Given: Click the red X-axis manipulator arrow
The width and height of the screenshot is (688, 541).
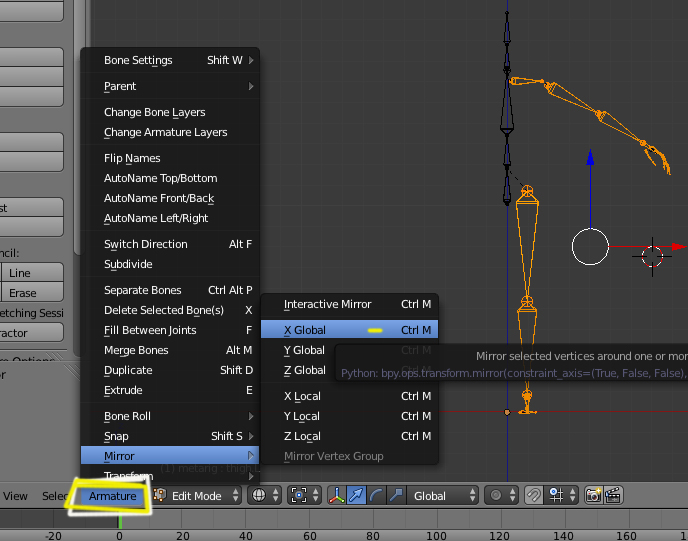Looking at the screenshot, I should tap(679, 247).
